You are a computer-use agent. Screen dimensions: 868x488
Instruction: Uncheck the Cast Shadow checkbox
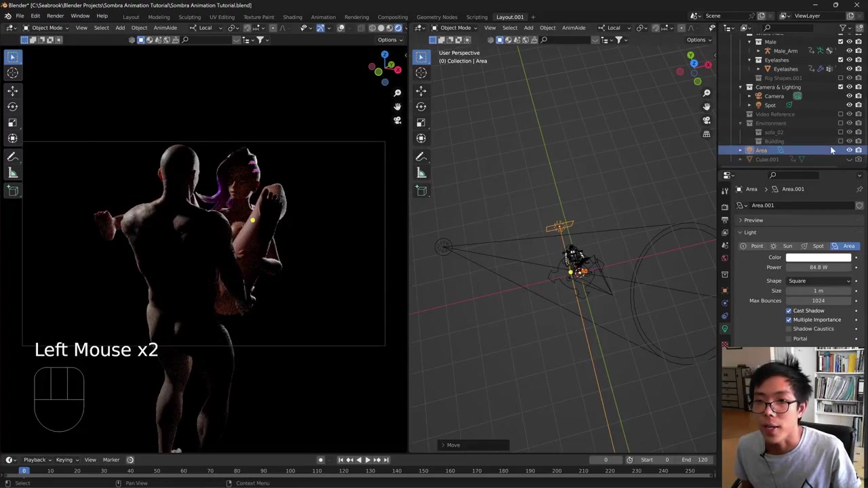click(789, 310)
